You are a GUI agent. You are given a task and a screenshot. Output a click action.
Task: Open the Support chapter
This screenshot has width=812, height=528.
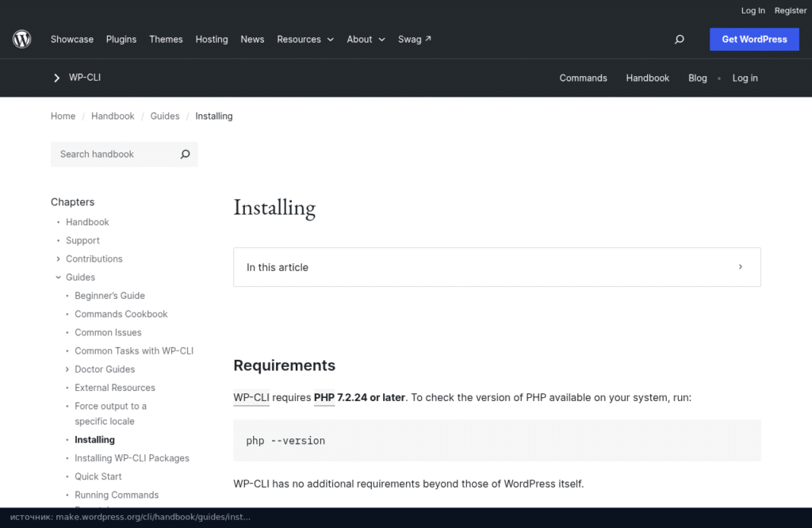(82, 241)
